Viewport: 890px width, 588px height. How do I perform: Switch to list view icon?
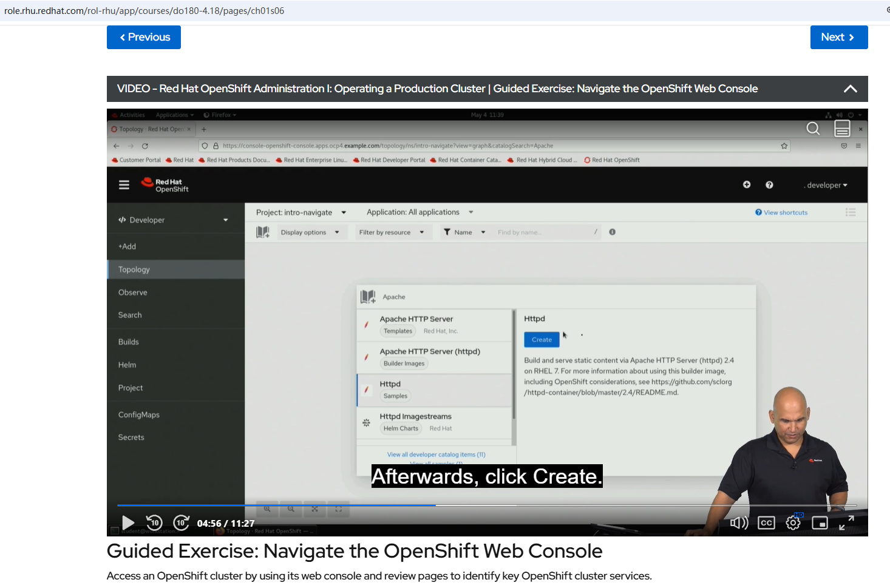pyautogui.click(x=851, y=212)
